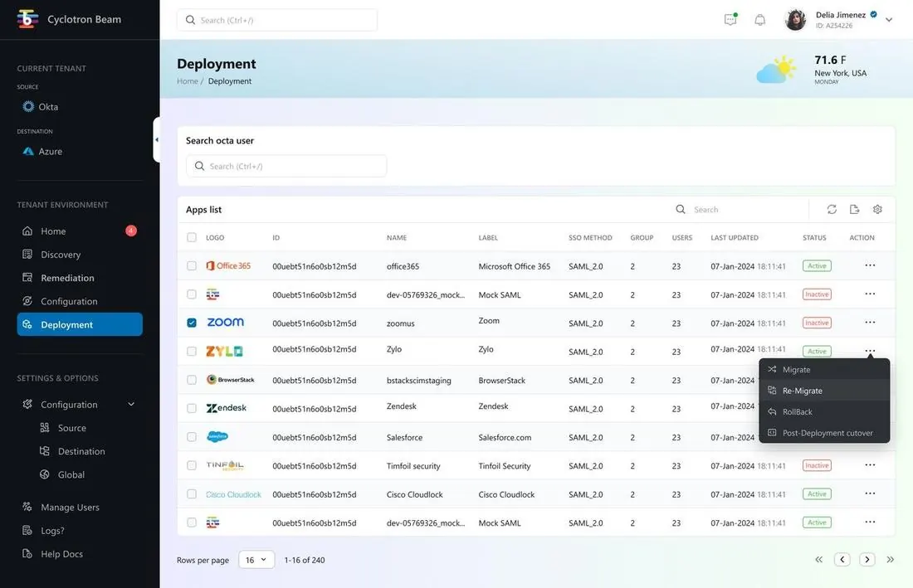Image resolution: width=913 pixels, height=588 pixels.
Task: Check the first dev-05769326_mock row checkbox
Action: 192,294
